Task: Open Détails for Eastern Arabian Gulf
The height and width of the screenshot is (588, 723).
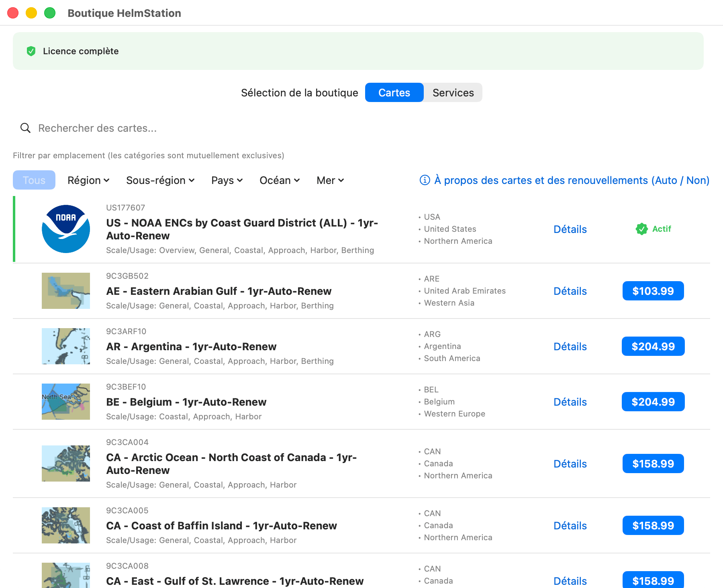Action: click(570, 291)
